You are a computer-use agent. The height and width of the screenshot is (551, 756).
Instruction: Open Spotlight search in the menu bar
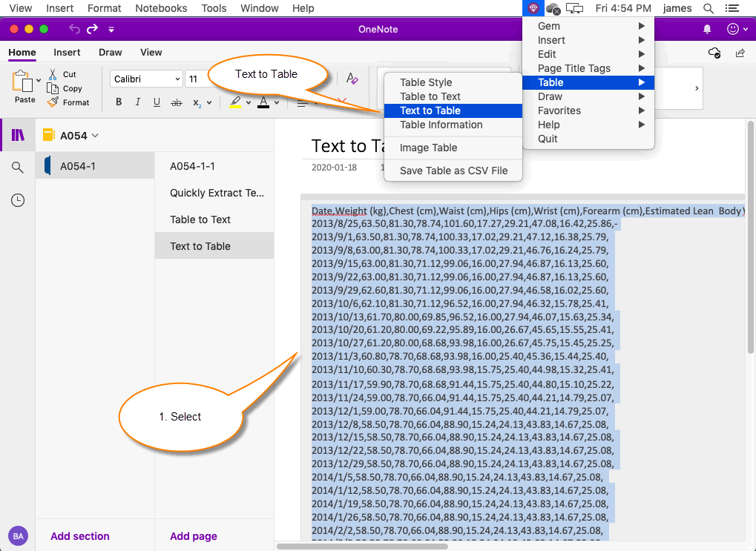click(x=709, y=8)
